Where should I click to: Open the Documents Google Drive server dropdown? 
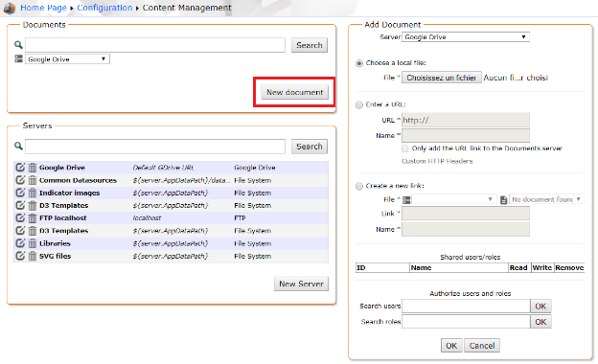(67, 59)
